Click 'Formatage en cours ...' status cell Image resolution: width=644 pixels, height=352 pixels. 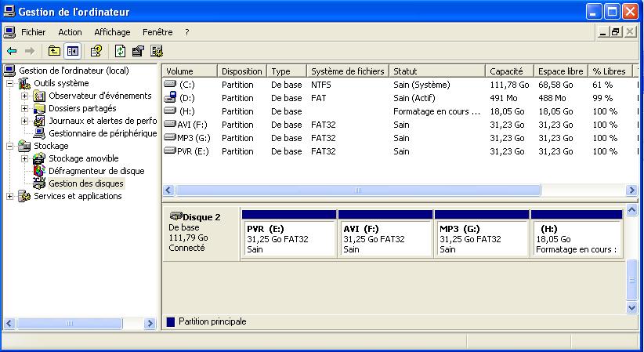(436, 111)
